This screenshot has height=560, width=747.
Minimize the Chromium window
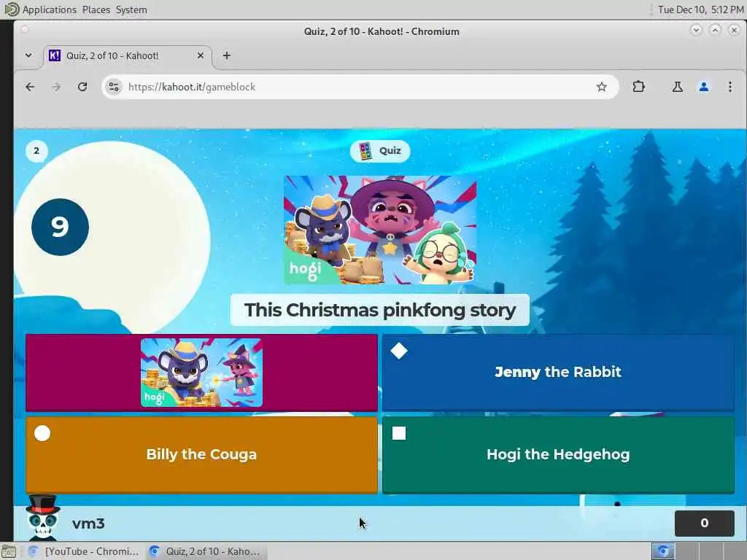[x=696, y=30]
